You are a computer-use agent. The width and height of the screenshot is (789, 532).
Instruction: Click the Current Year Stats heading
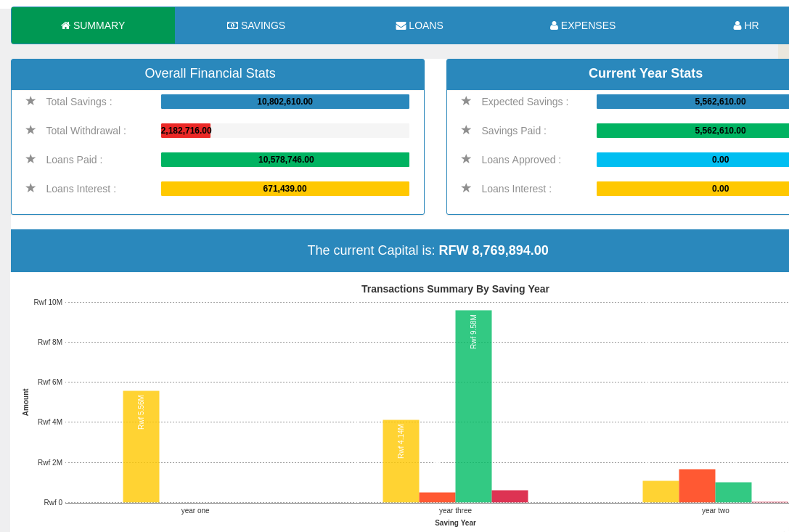pos(645,73)
